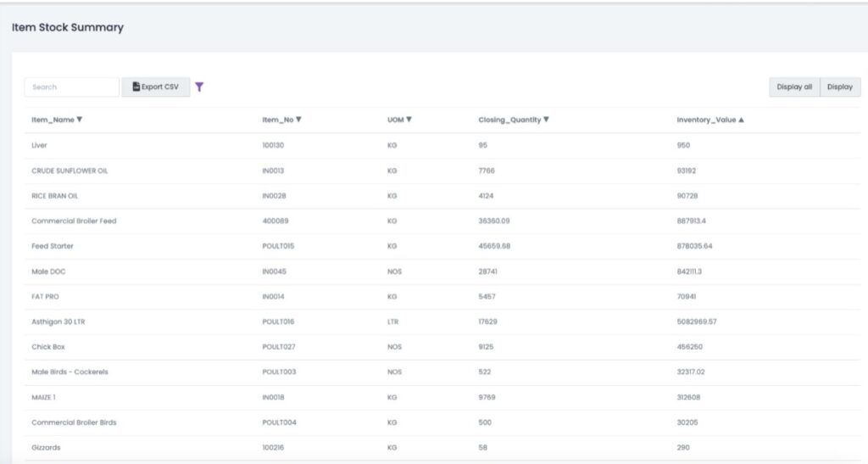Click item number 400089
868x464 pixels.
coord(275,221)
